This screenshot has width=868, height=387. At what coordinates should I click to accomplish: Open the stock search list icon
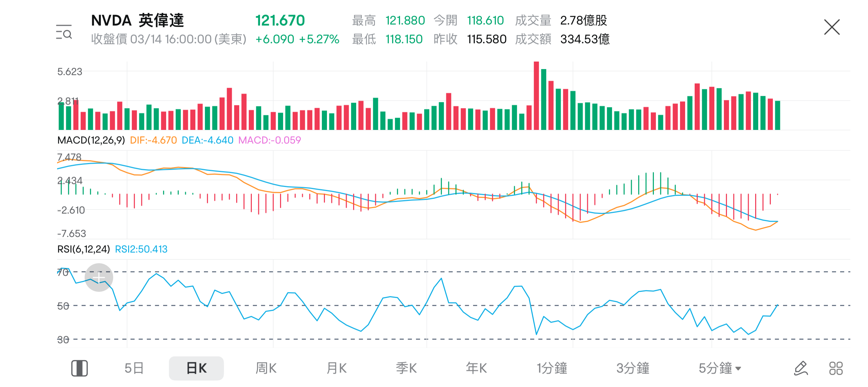click(x=64, y=32)
